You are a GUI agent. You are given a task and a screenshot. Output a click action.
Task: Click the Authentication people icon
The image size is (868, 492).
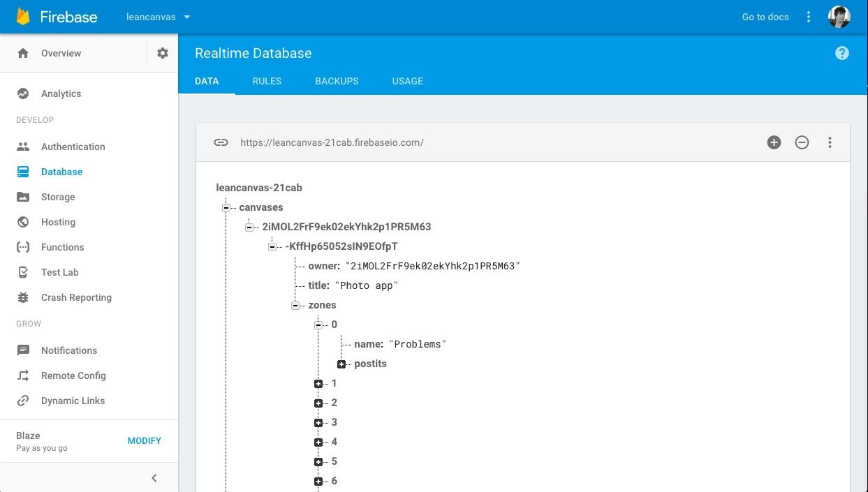23,147
